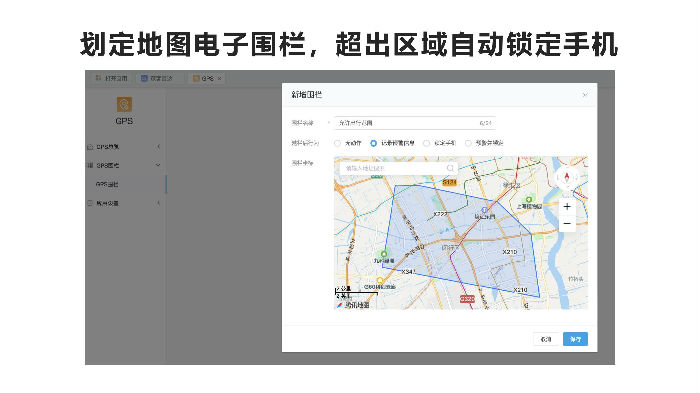Click the blue Save button

tap(575, 339)
